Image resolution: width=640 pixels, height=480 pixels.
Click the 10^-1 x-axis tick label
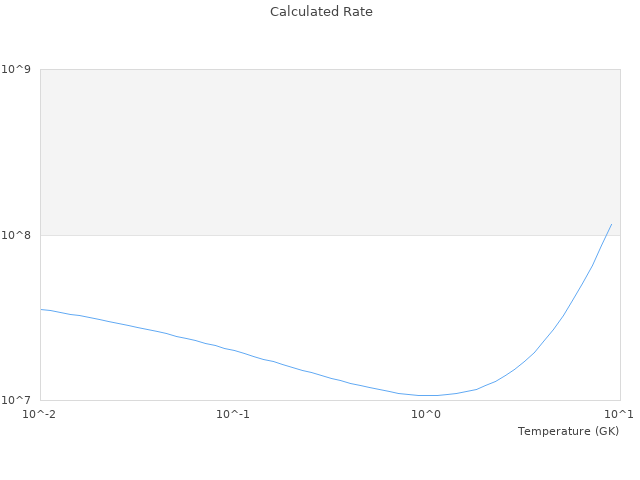pyautogui.click(x=233, y=414)
